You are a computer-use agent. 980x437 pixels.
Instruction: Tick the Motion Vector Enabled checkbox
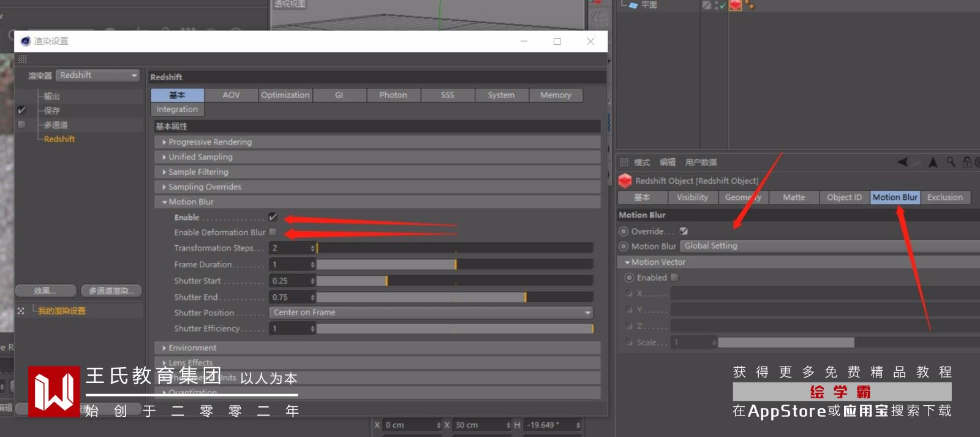[x=674, y=277]
